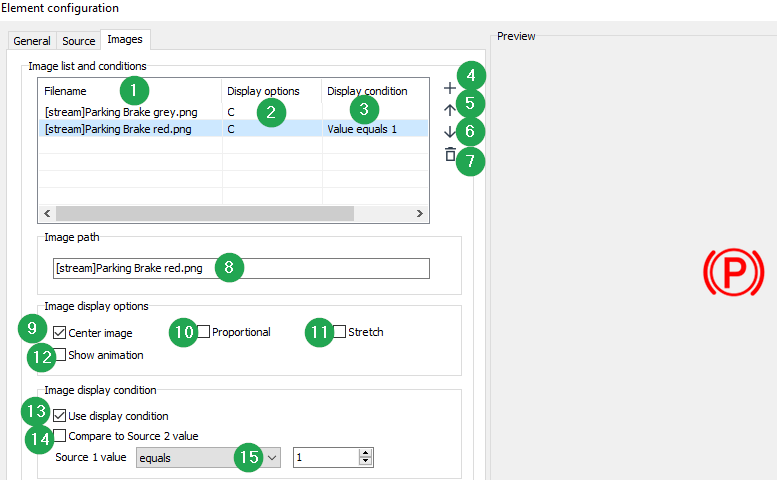
Task: Move selected image down with arrow icon
Action: [449, 132]
